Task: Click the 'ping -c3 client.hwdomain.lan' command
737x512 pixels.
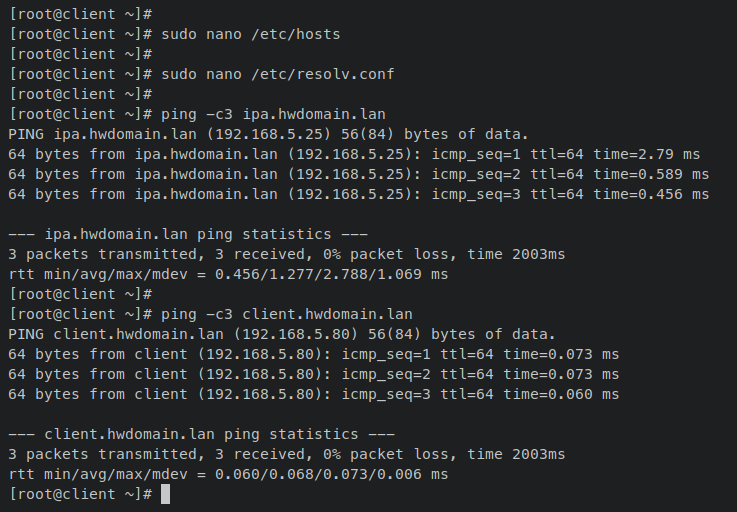Action: click(287, 314)
